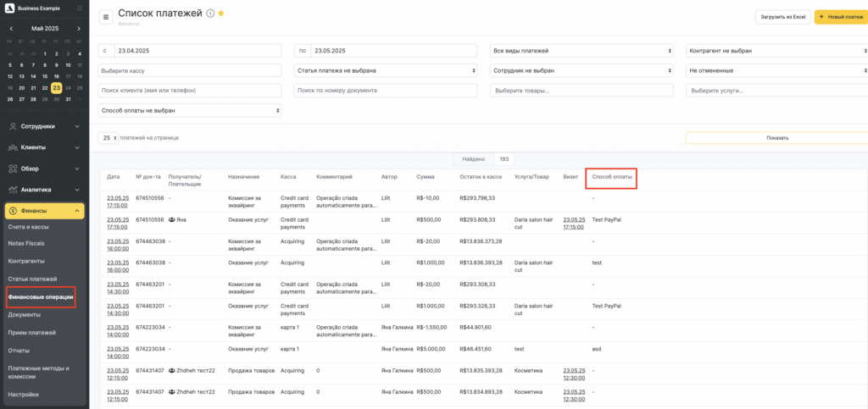Click the Клиенты group icon
868x409 pixels.
point(13,147)
